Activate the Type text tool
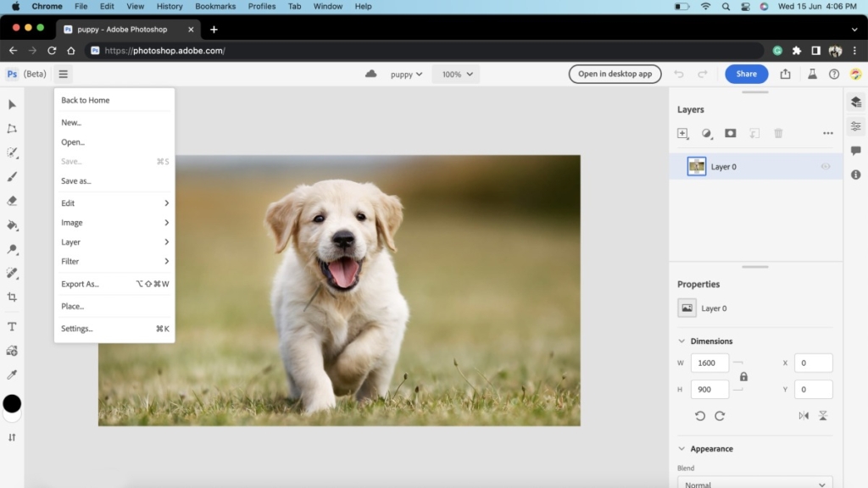 pos(12,326)
